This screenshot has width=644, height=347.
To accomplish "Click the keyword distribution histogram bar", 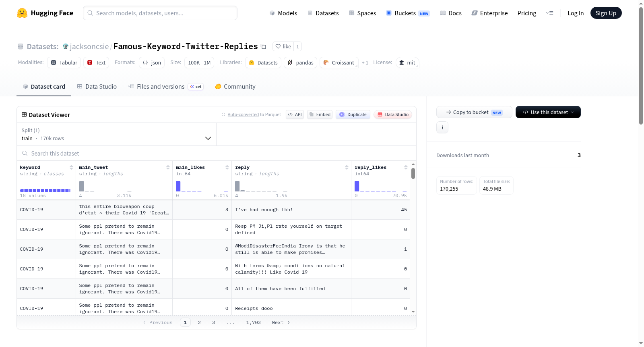I will [45, 190].
